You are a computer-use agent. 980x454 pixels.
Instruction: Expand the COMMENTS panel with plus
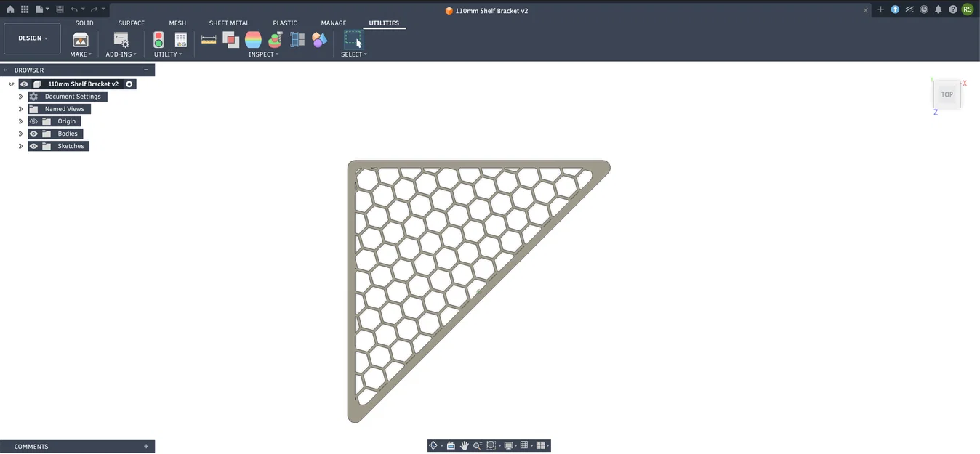point(146,447)
